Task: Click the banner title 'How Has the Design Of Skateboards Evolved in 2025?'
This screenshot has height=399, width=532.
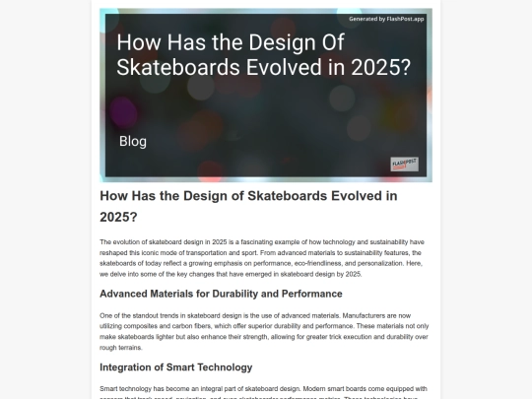Action: [x=264, y=54]
